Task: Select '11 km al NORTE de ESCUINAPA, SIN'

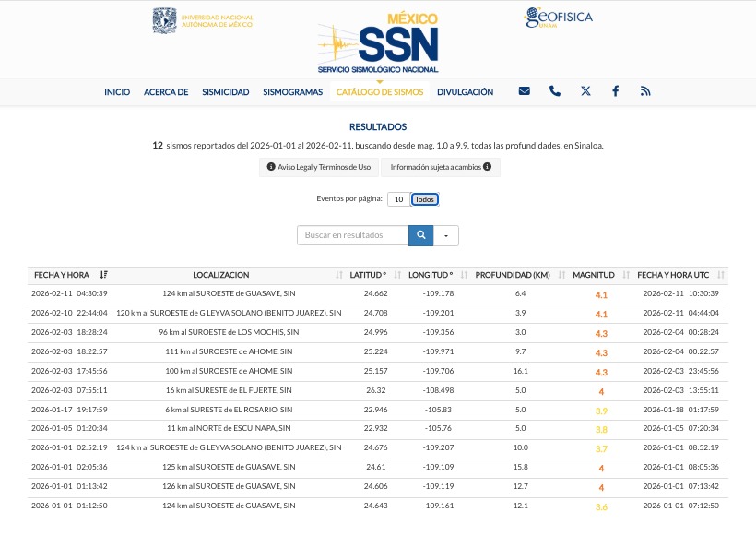Action: [x=229, y=428]
